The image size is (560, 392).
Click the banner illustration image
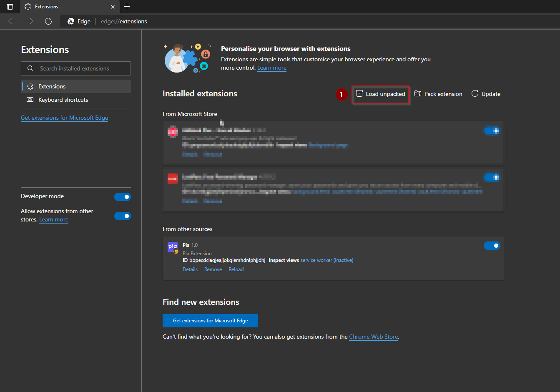pyautogui.click(x=188, y=58)
